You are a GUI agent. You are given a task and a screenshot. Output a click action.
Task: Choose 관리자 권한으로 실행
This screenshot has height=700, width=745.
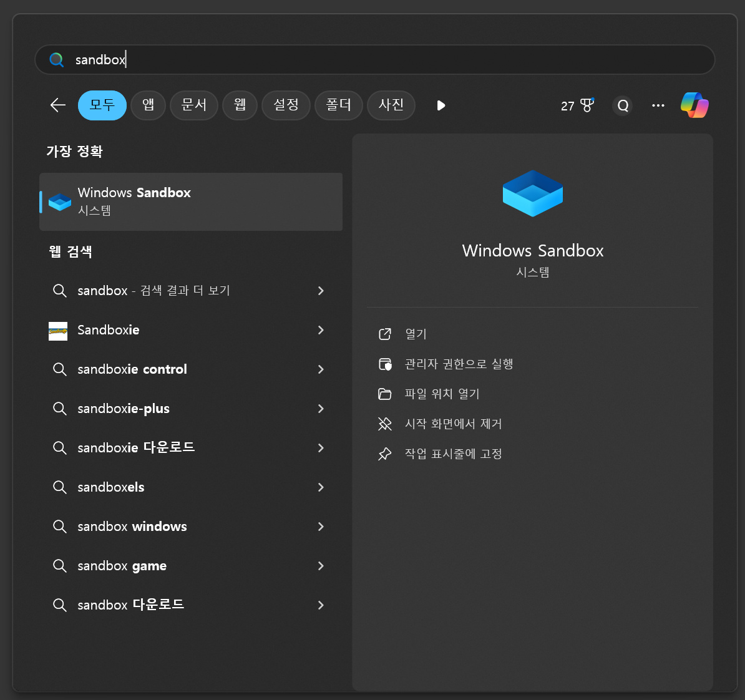point(459,364)
